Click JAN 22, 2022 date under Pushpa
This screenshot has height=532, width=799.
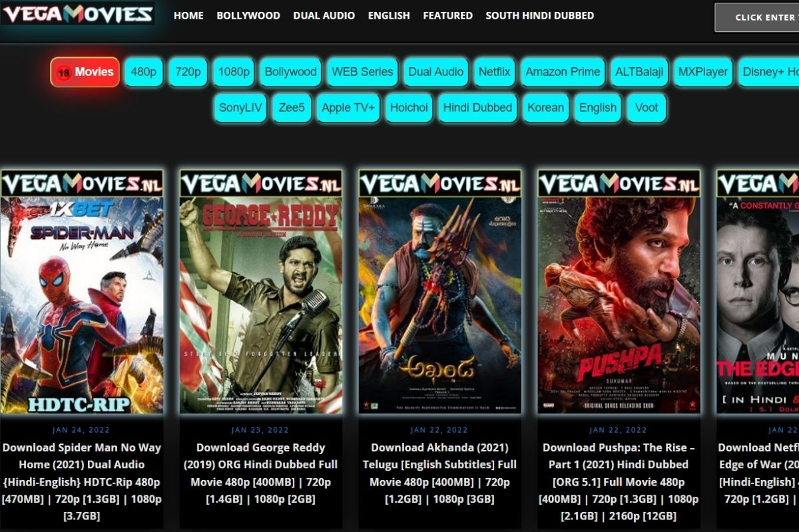click(x=619, y=430)
